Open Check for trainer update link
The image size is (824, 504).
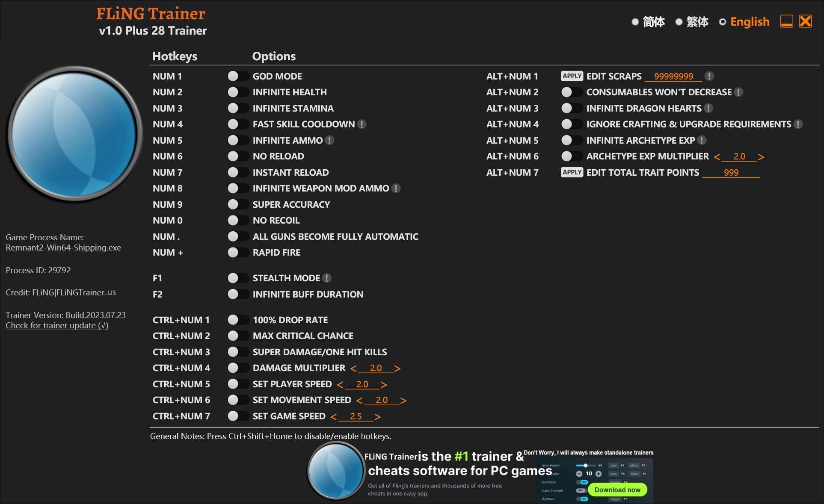tap(56, 325)
